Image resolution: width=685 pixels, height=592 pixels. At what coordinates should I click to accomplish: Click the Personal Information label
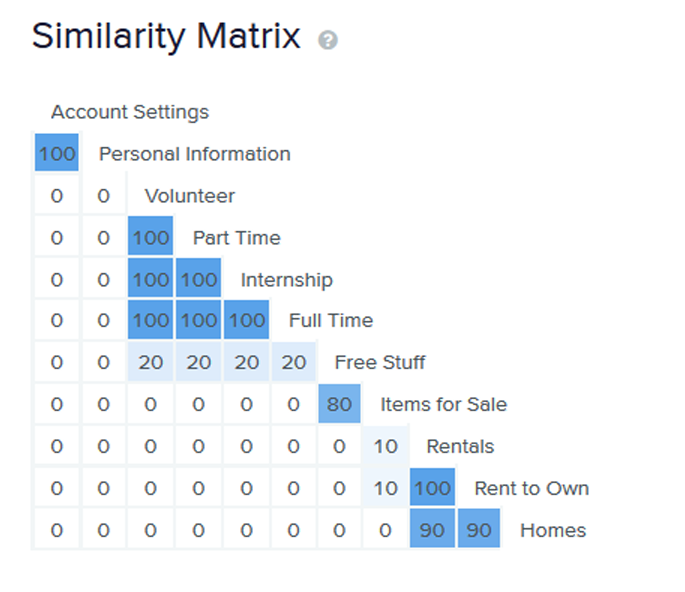coord(195,154)
